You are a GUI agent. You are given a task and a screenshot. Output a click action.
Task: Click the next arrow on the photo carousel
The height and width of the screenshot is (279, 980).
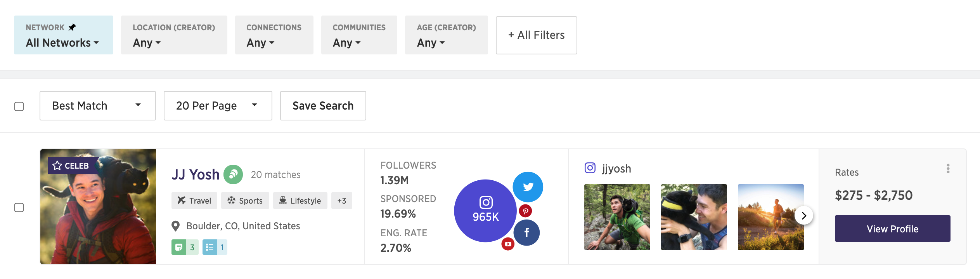(804, 215)
